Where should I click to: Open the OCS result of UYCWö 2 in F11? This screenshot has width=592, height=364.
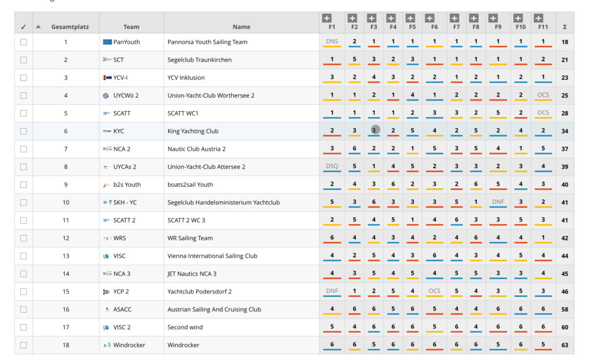click(543, 95)
